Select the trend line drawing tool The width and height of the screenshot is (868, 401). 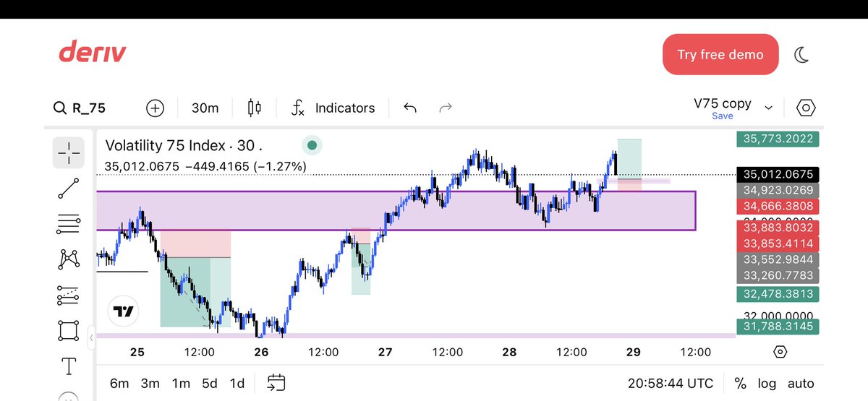(x=69, y=188)
